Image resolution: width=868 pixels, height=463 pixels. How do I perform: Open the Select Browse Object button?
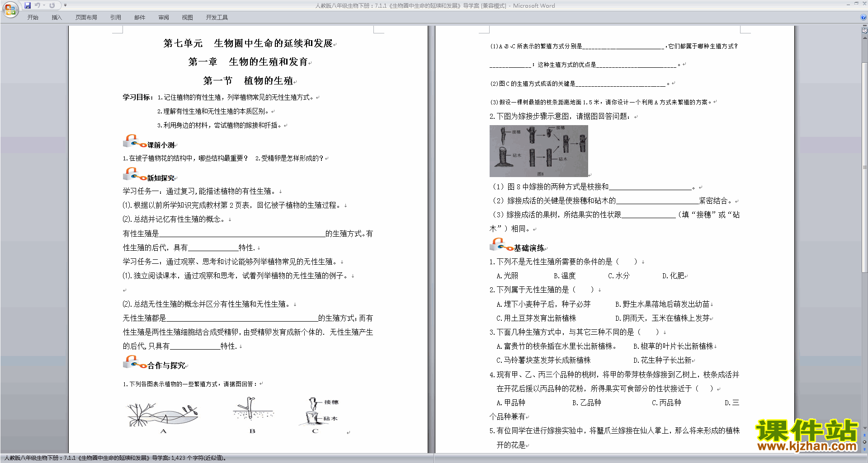[864, 442]
